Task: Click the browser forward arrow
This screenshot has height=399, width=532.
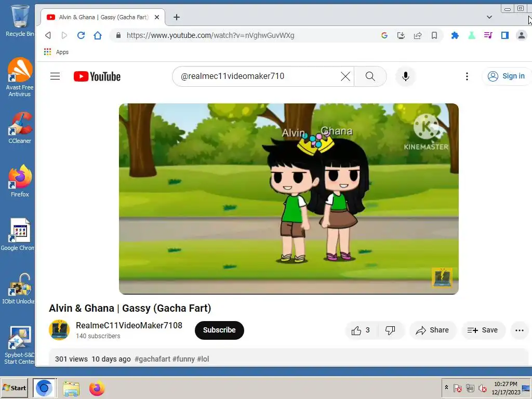Action: (64, 35)
